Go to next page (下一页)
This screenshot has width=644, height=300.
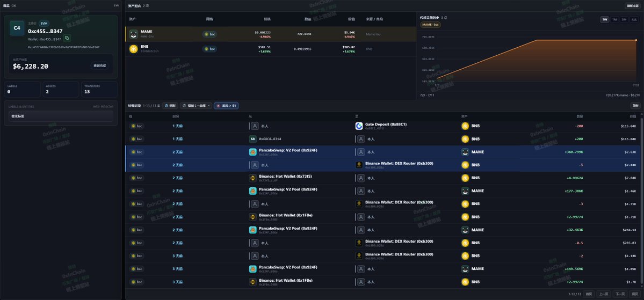coord(619,294)
